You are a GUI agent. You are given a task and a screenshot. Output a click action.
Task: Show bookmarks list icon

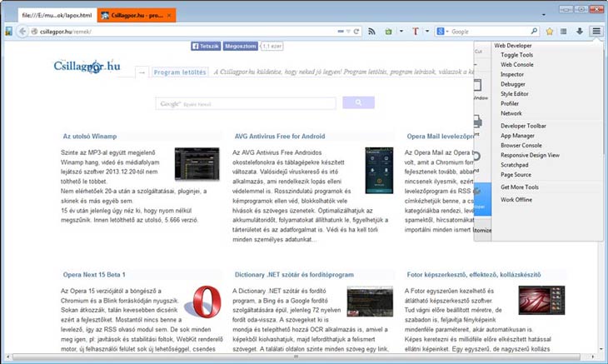coord(564,32)
